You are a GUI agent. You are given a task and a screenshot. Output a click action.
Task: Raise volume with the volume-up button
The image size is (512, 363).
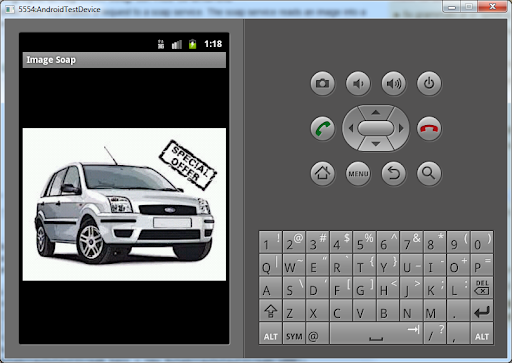(394, 83)
